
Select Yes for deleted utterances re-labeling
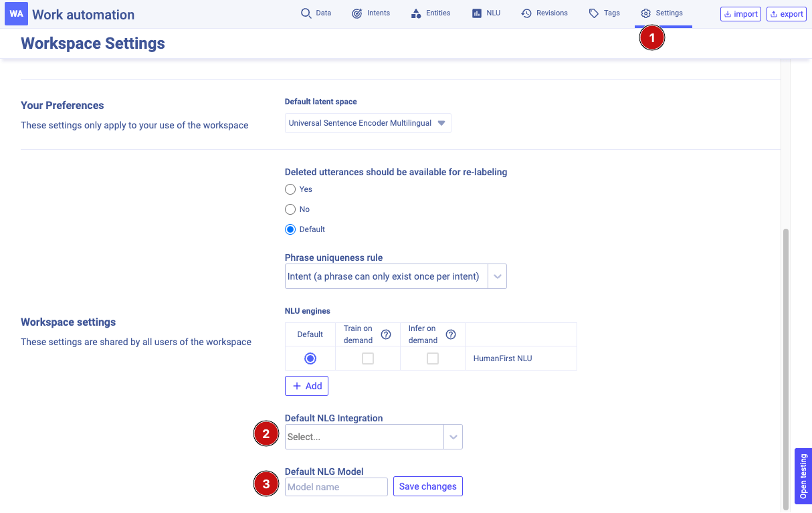tap(290, 189)
